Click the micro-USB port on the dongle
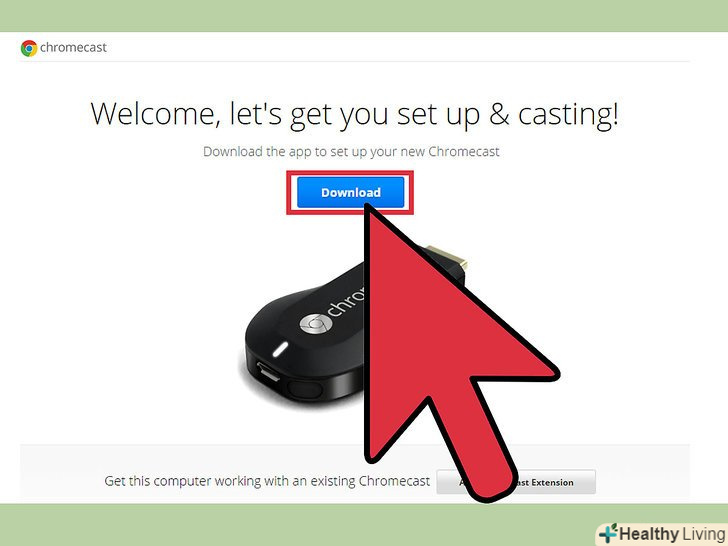 tap(268, 371)
